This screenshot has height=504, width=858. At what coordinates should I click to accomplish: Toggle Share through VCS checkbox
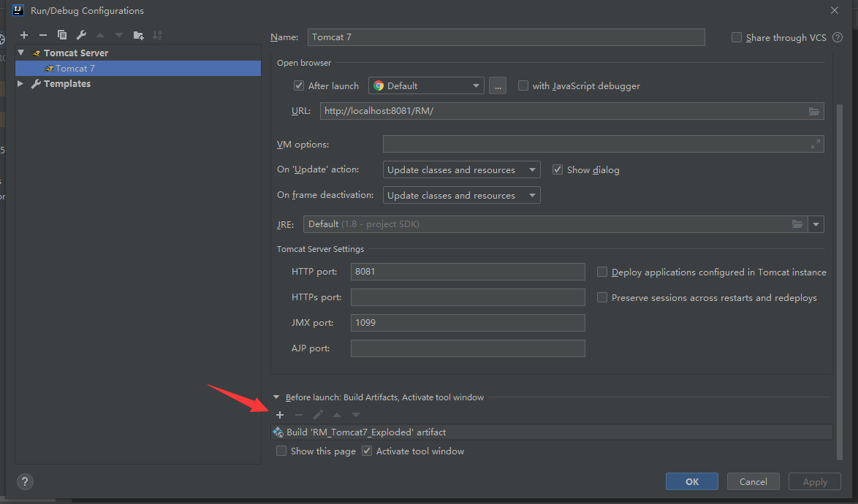pyautogui.click(x=737, y=37)
